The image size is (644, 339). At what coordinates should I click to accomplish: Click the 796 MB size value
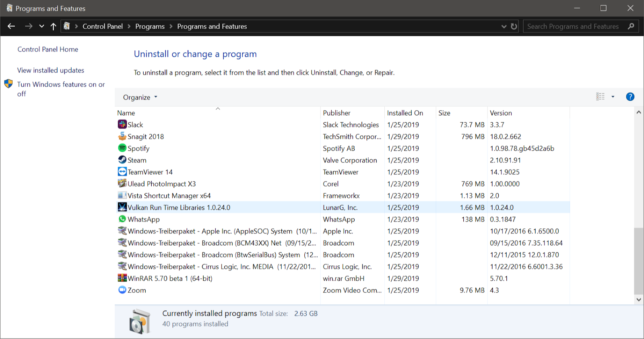(473, 136)
